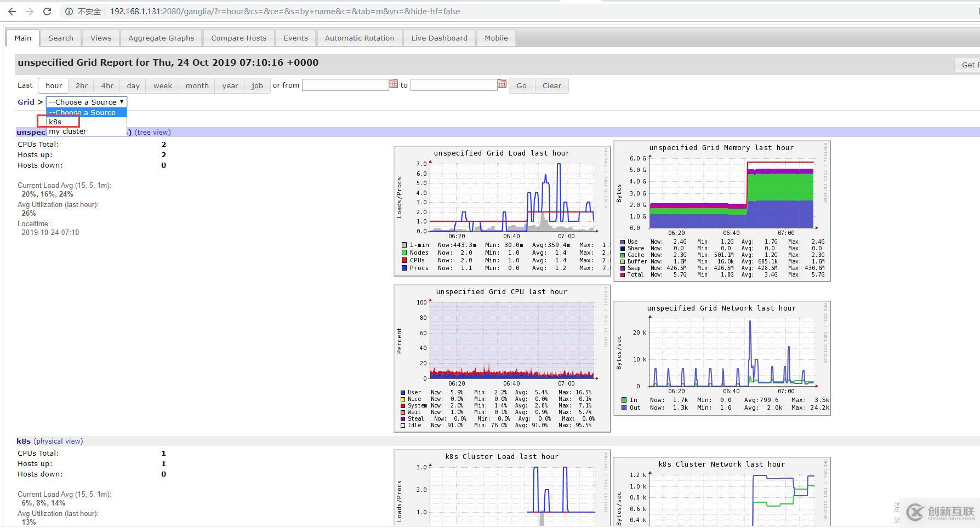Open the calendar picker for the from date
980x528 pixels.
tap(393, 84)
